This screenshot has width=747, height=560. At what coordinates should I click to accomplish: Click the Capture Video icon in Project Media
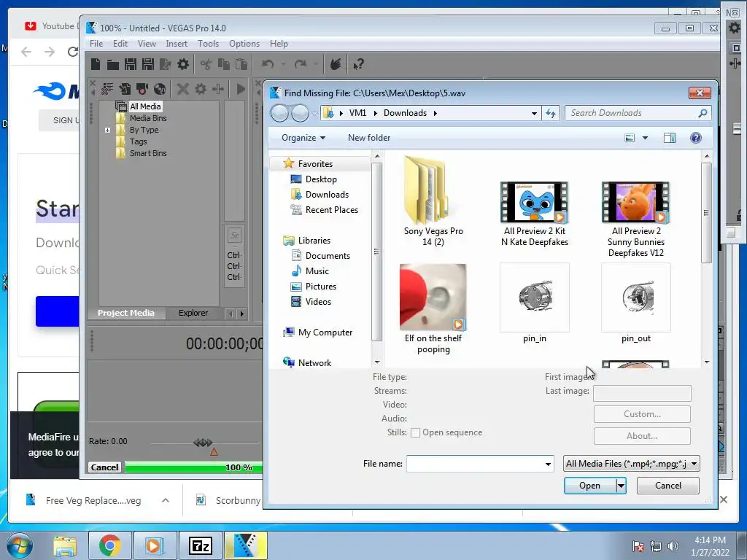click(142, 88)
